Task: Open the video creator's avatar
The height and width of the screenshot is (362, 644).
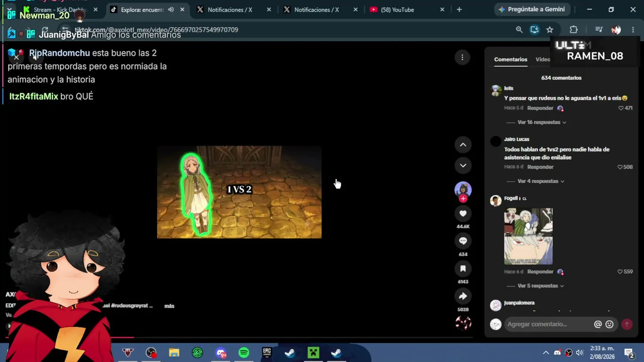Action: tap(463, 189)
